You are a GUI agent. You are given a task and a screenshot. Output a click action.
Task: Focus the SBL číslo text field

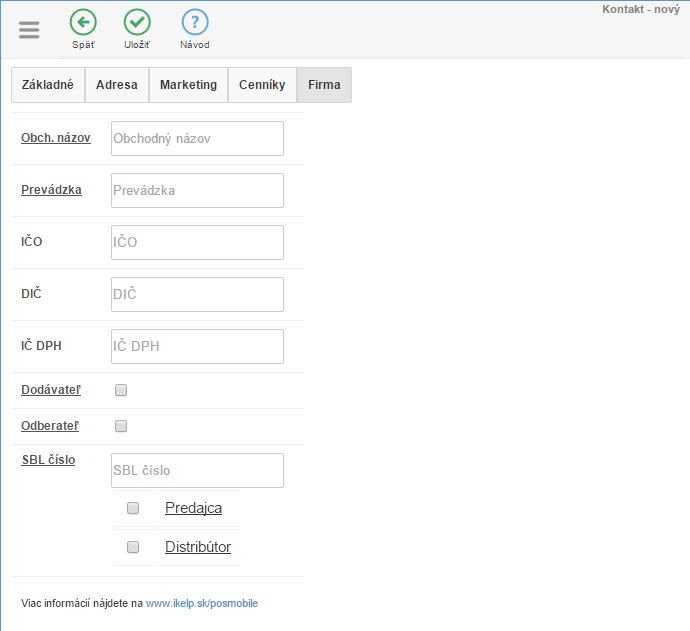coord(197,470)
